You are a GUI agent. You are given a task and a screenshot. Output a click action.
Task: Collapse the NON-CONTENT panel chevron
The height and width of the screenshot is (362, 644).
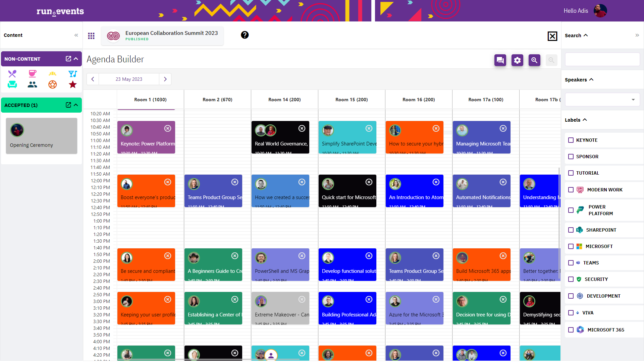(76, 59)
